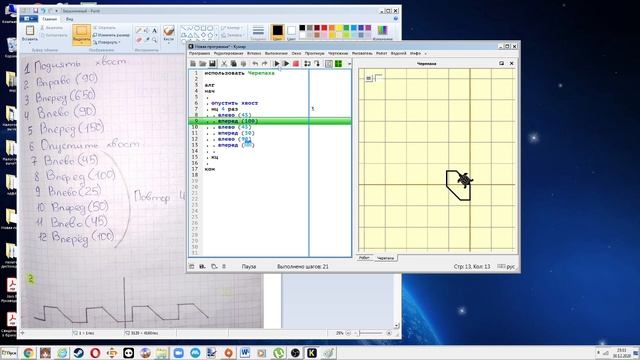
Task: Pick green color from Paint palette
Action: coord(346,28)
